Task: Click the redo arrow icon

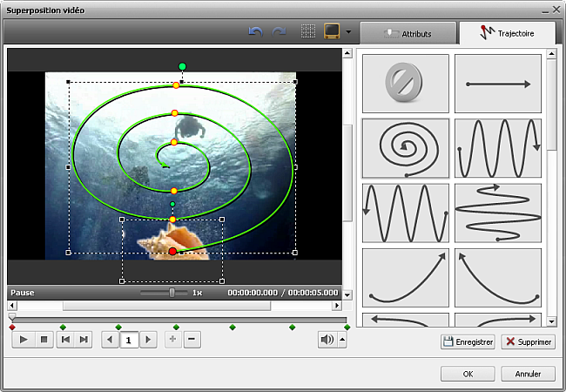Action: coord(279,31)
